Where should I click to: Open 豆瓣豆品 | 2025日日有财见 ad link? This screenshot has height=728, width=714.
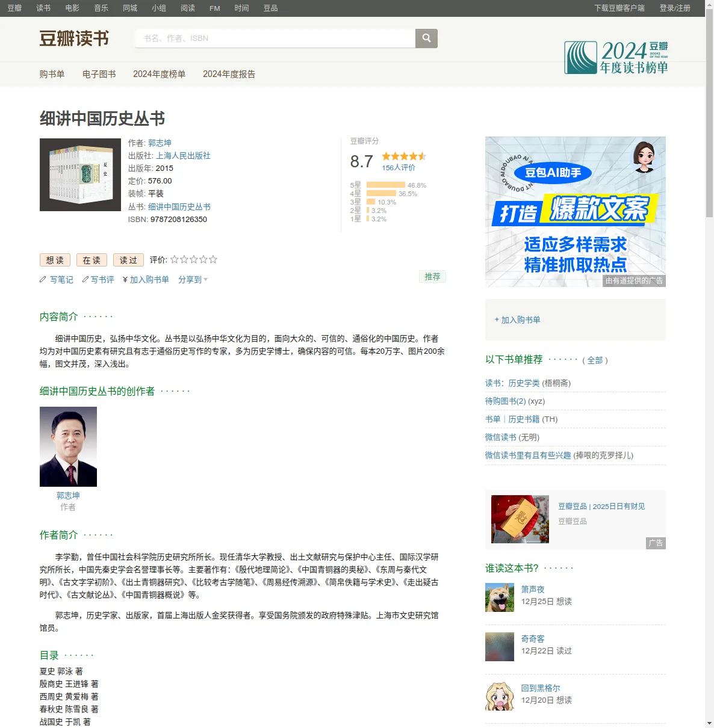point(601,507)
